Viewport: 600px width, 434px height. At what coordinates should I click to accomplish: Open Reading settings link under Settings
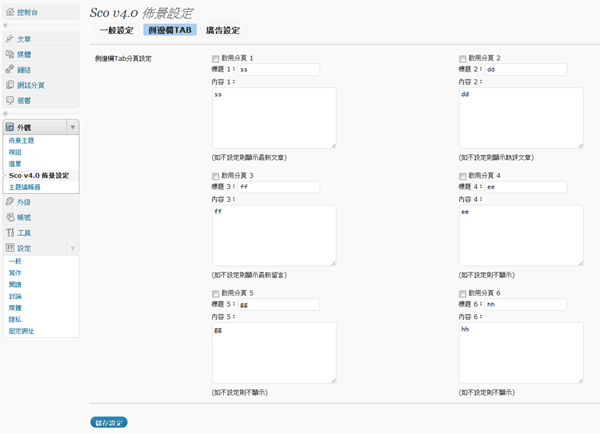(x=15, y=284)
